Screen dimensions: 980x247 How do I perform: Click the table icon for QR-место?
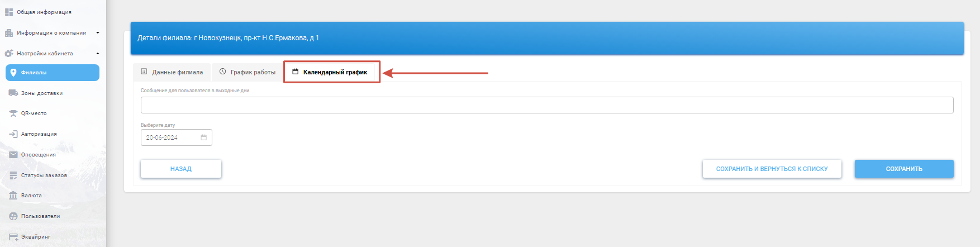click(x=13, y=113)
